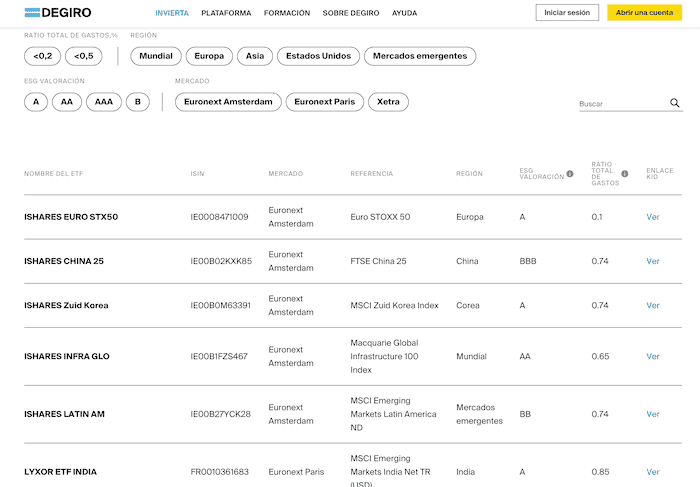Open Ver link for ISHARES INFRA GLO
Viewport: 700px width, 487px height.
point(653,356)
